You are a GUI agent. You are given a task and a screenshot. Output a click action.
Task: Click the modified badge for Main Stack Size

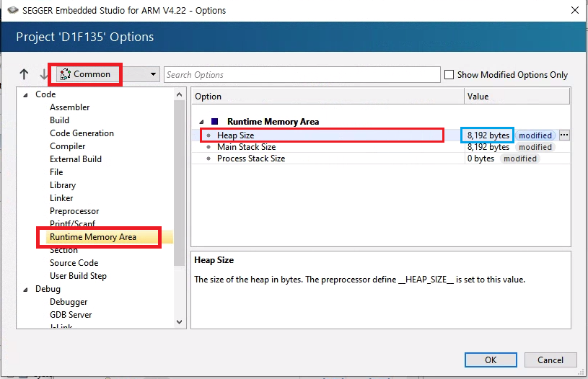coord(535,147)
